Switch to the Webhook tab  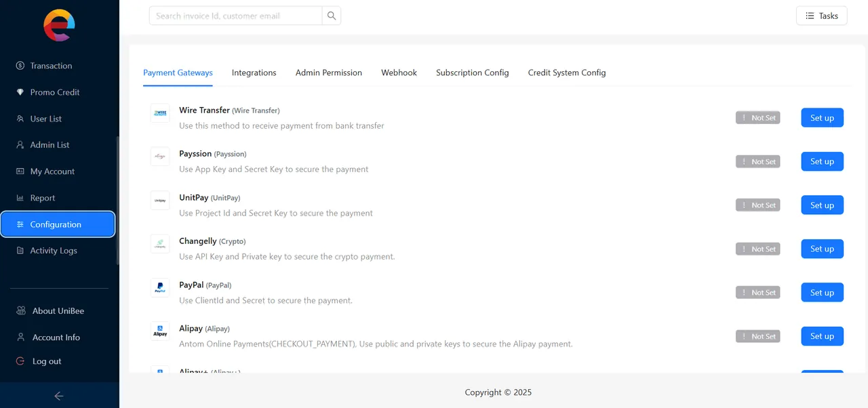point(399,73)
